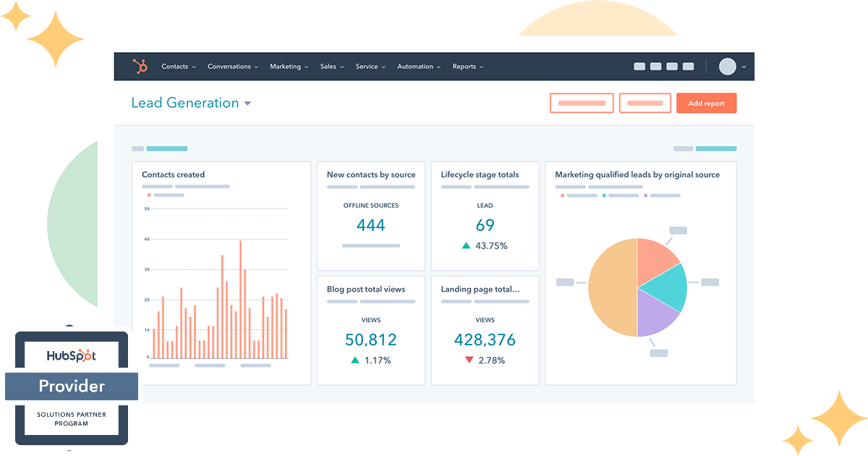Click the green up arrow beside 43.75%
The image size is (868, 456).
467,246
